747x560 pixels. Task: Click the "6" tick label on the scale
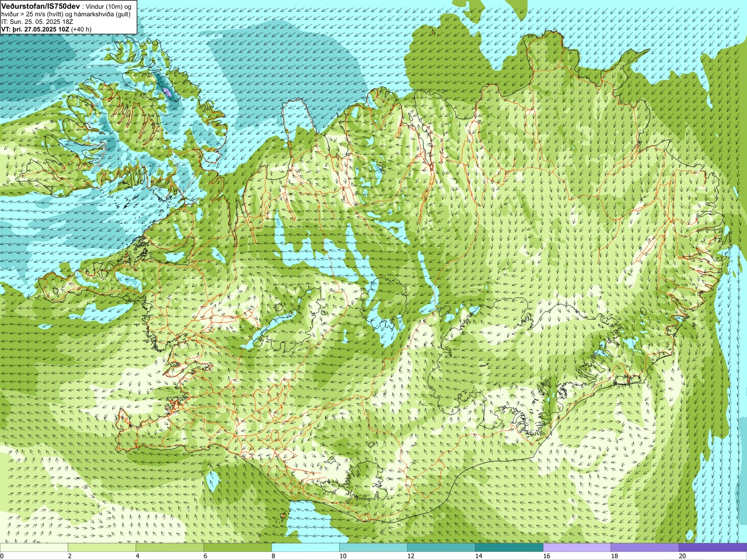(205, 556)
